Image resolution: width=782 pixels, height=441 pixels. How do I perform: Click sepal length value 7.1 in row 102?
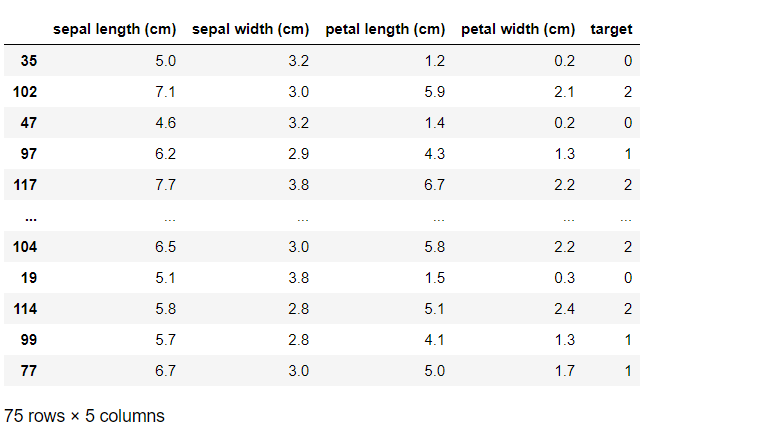tap(165, 91)
